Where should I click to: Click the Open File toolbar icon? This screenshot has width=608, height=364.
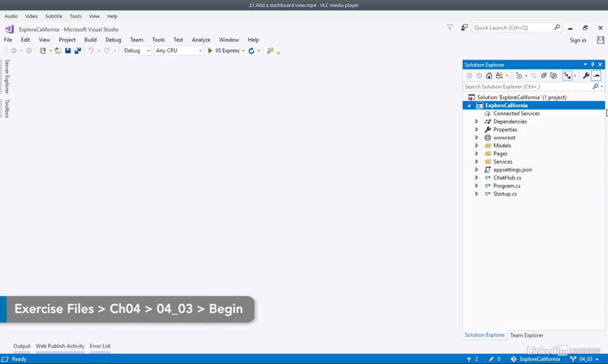click(x=58, y=51)
